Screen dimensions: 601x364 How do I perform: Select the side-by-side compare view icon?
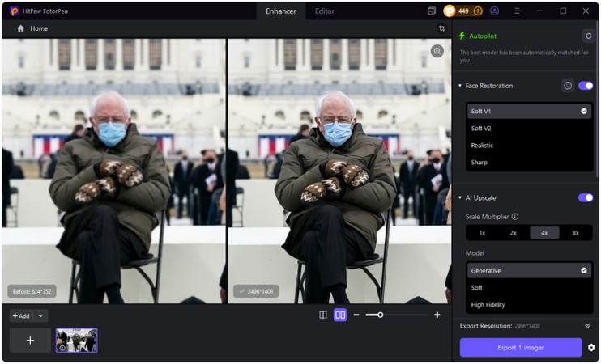pyautogui.click(x=340, y=315)
